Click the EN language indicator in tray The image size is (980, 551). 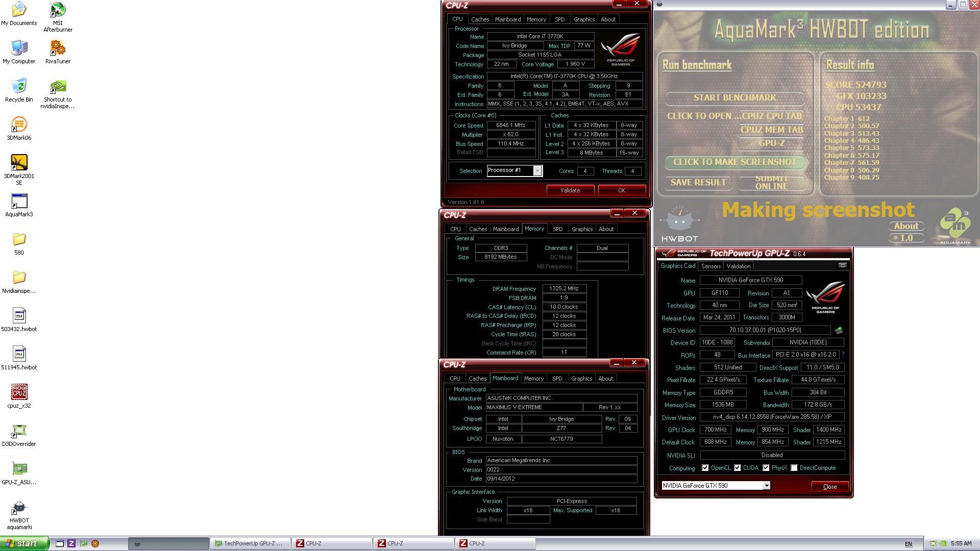(908, 544)
